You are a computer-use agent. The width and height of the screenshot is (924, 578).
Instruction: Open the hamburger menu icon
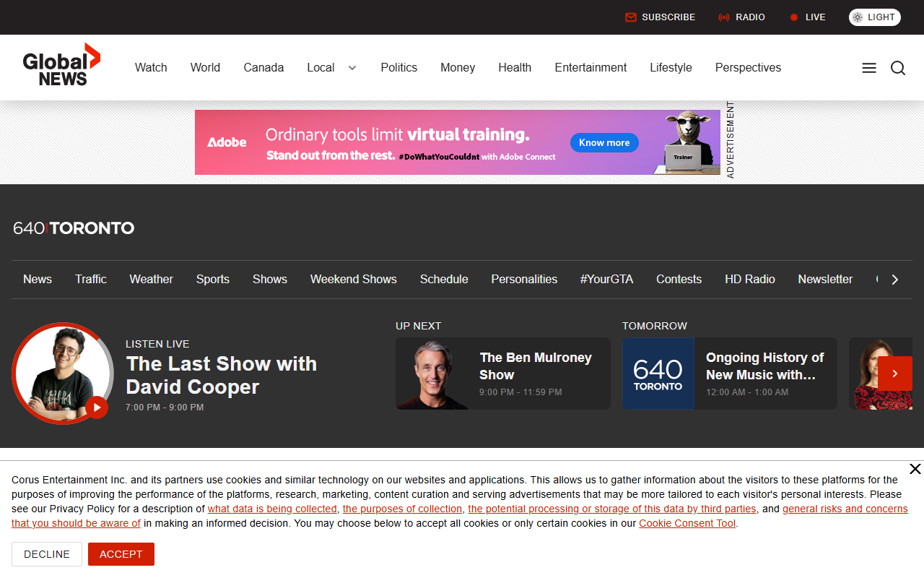coord(869,68)
